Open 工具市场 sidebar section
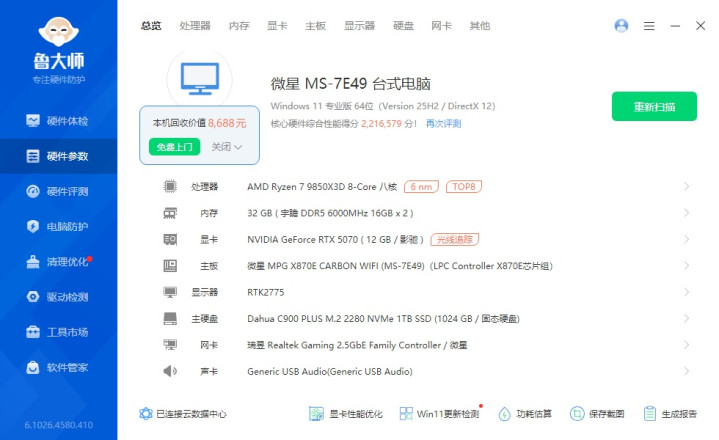This screenshot has height=440, width=719. tap(58, 332)
